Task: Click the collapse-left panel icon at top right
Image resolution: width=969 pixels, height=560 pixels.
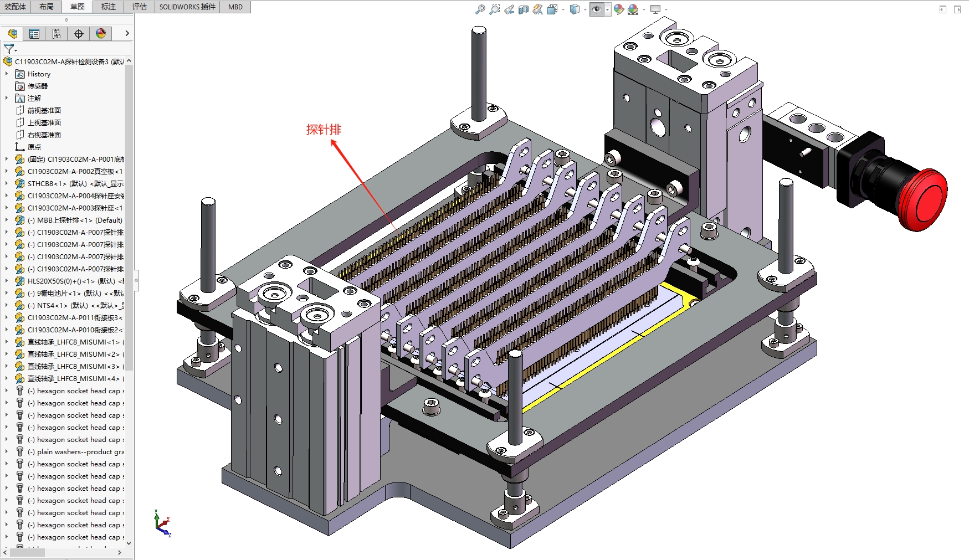Action: (943, 9)
